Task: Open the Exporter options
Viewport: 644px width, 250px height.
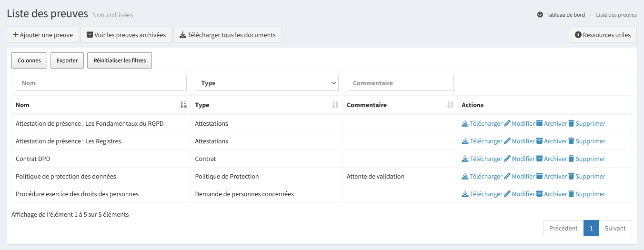Action: click(67, 60)
